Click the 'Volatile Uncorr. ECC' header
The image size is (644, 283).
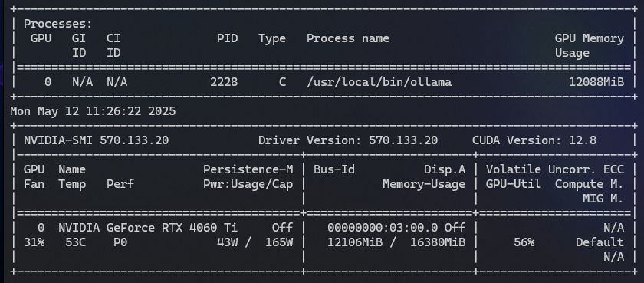(x=555, y=169)
